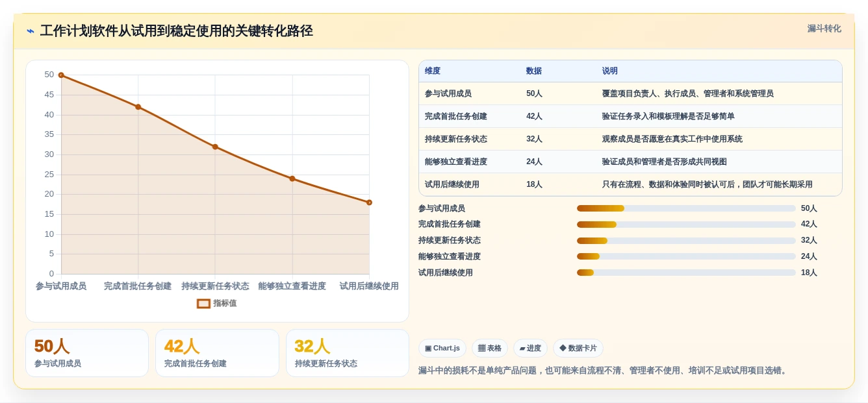The image size is (868, 403).
Task: Click the y-axis value 50
Action: tap(49, 75)
